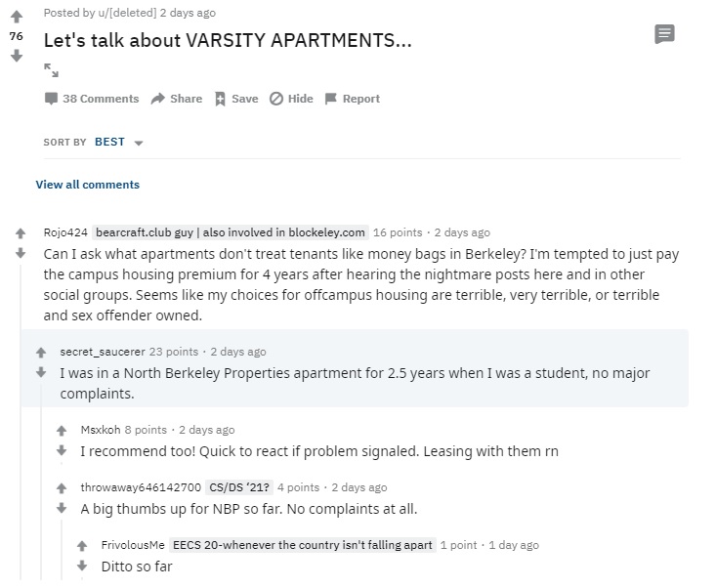Downvote throwaway646142700's comment

click(62, 508)
